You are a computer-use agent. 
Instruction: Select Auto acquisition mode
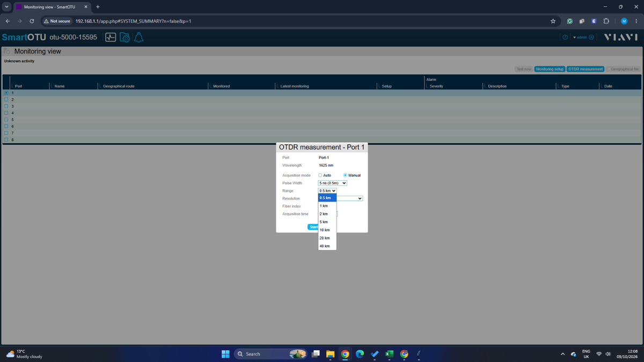click(x=320, y=175)
